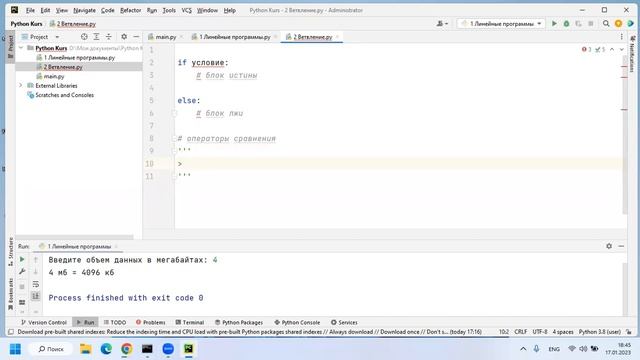
Task: Open Problems tool window button
Action: (151, 322)
